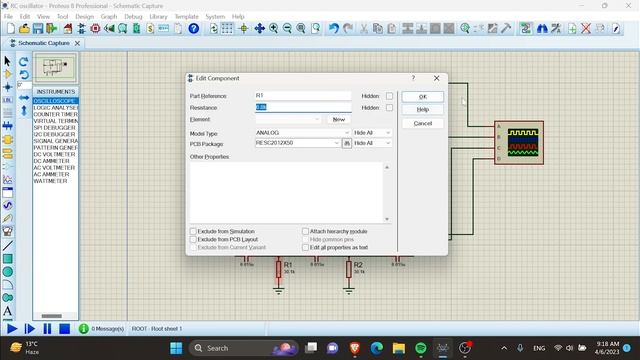Viewport: 640px width, 360px height.
Task: Open the Graph menu
Action: 109,17
